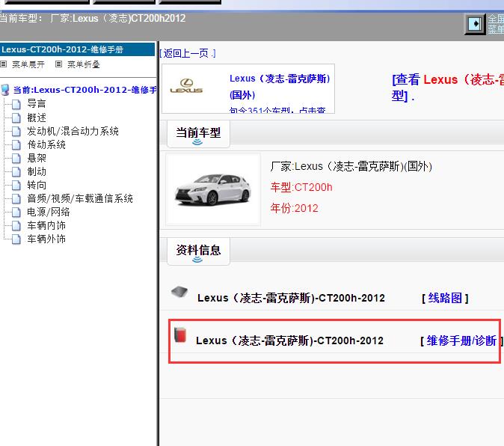Click the Lexus logo thumbnail
Screen dimensions: 504x446
(x=186, y=86)
